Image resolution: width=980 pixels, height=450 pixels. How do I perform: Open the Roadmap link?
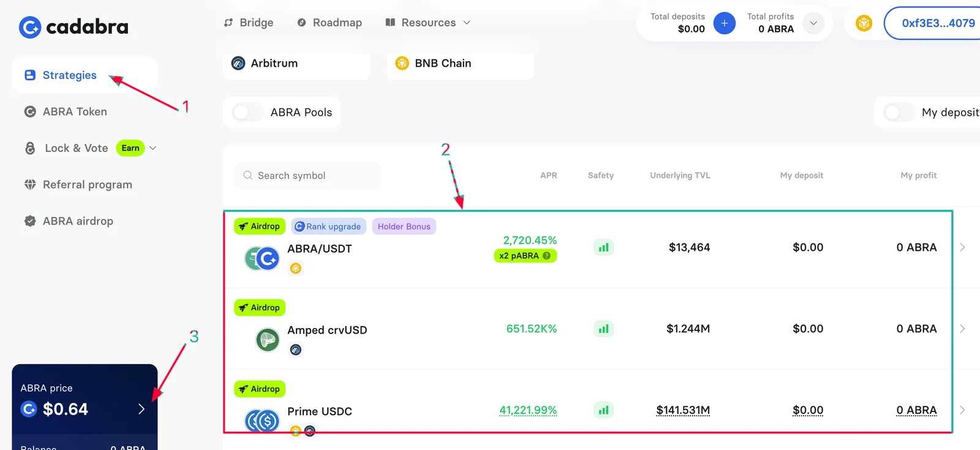pyautogui.click(x=330, y=23)
